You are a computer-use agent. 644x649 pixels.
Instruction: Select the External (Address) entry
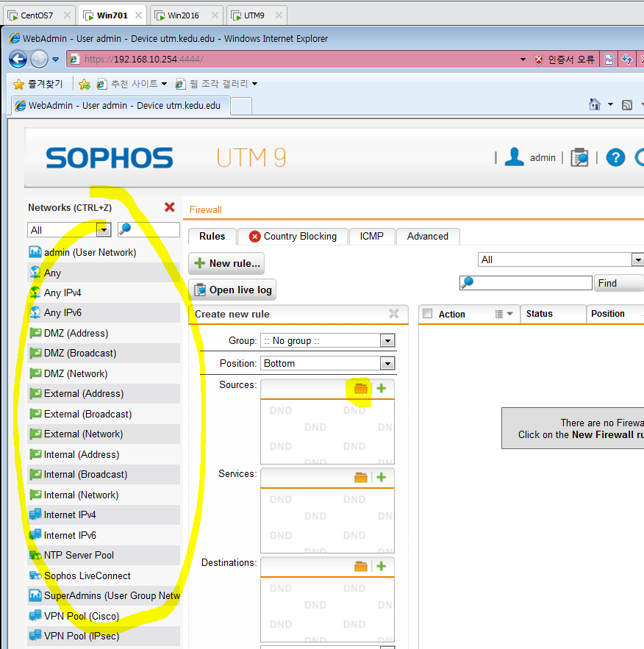[104, 394]
